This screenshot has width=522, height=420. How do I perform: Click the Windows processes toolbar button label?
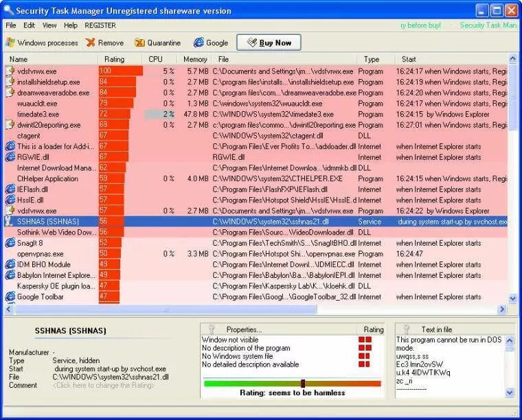click(x=47, y=43)
